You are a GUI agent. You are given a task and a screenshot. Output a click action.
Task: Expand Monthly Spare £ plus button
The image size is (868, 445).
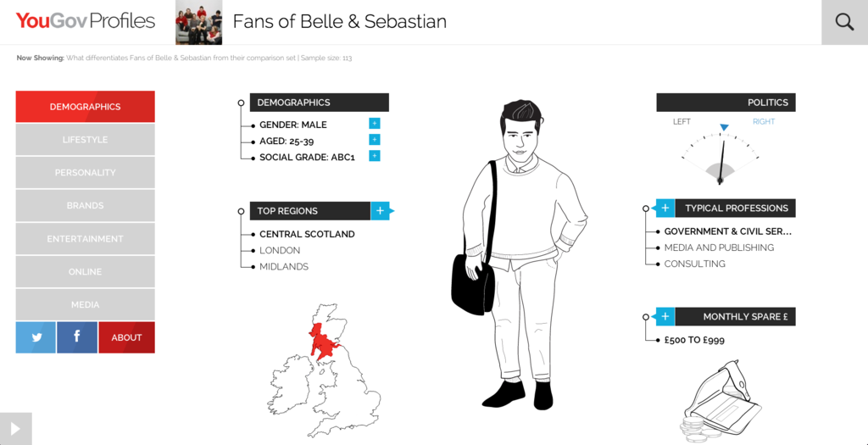pyautogui.click(x=665, y=317)
